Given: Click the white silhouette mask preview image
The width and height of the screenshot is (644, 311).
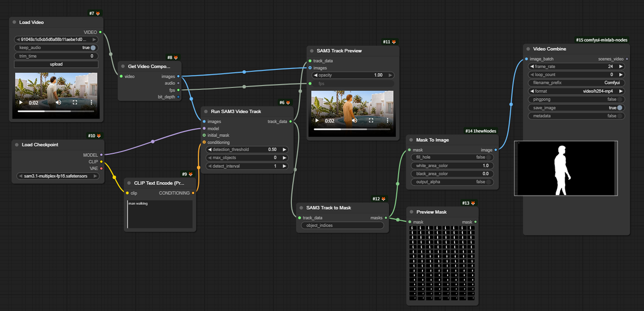Looking at the screenshot, I should tap(566, 168).
